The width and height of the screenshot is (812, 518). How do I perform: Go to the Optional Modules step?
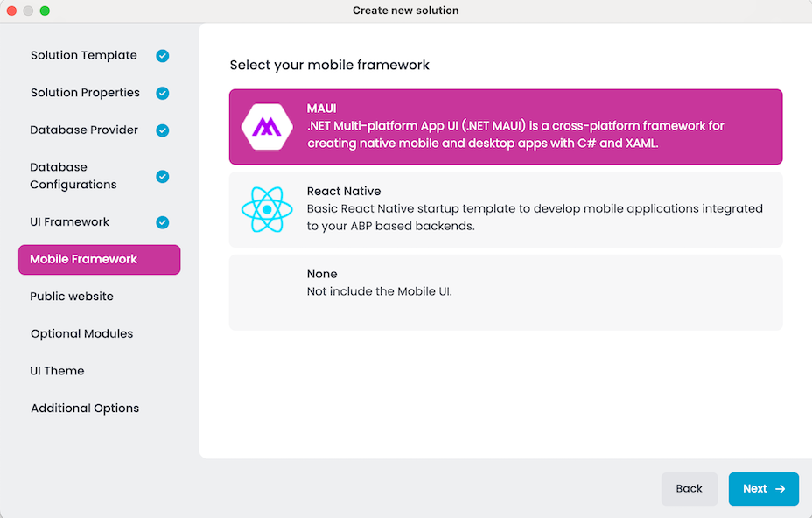(x=82, y=333)
